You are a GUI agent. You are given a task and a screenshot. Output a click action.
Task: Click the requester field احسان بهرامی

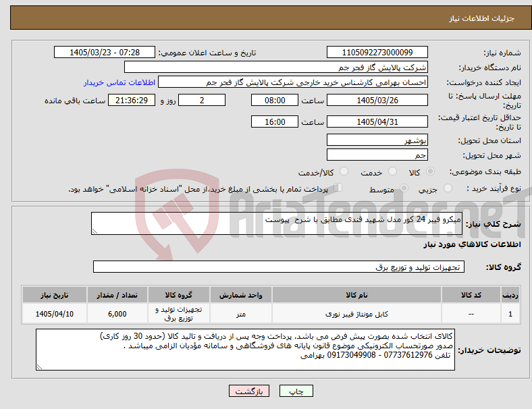click(x=293, y=82)
